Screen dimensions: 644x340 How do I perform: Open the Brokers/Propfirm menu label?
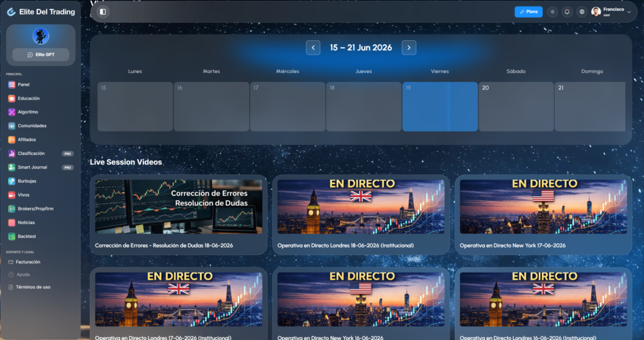(x=36, y=209)
